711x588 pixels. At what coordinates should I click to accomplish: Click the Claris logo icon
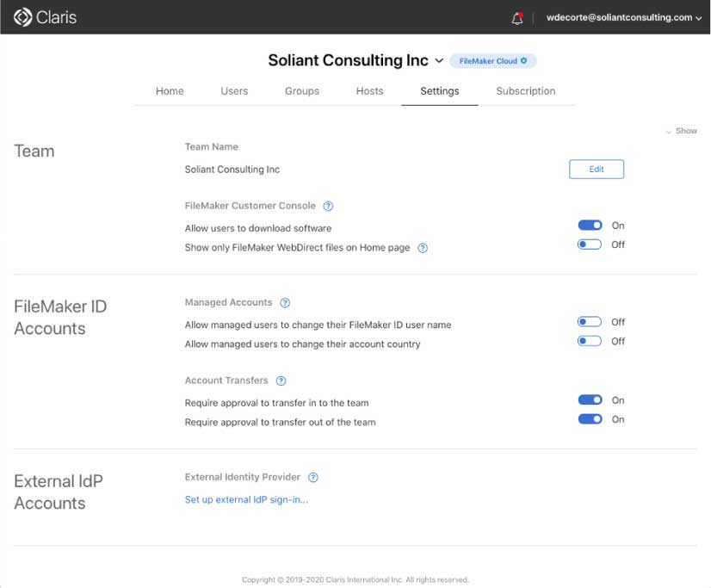pos(22,17)
